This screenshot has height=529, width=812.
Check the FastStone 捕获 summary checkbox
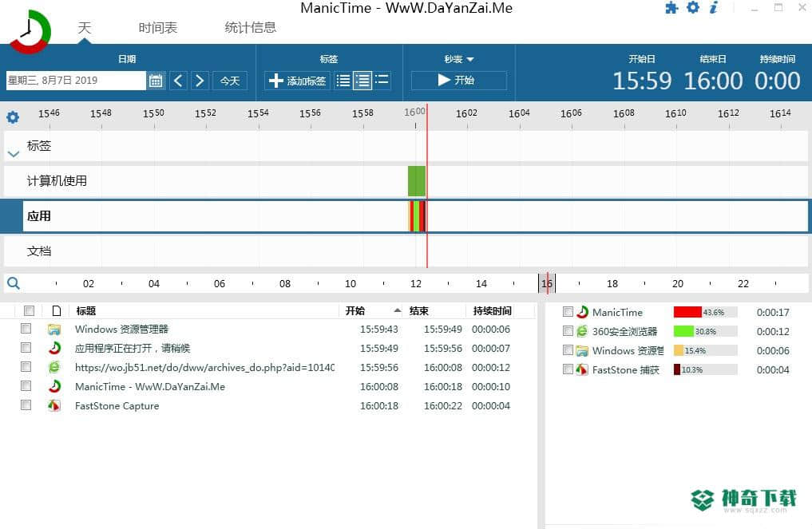coord(568,369)
